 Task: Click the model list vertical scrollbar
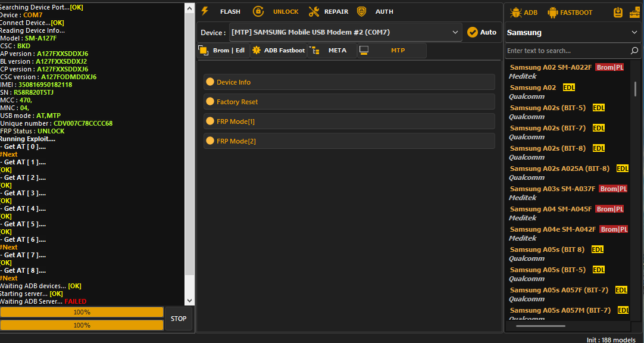[635, 89]
